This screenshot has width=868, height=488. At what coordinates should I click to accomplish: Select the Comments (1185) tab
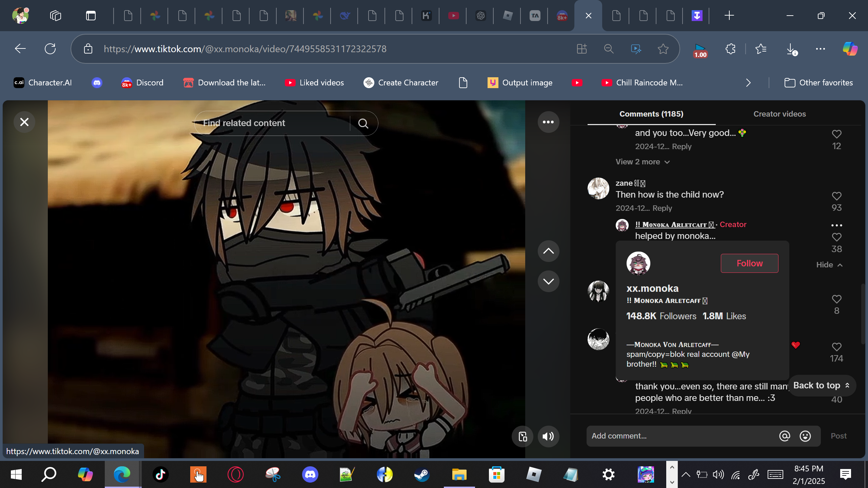651,114
